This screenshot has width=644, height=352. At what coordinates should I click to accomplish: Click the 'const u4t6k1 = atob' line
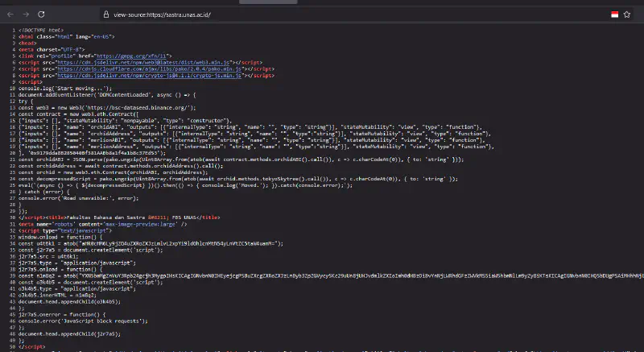151,243
